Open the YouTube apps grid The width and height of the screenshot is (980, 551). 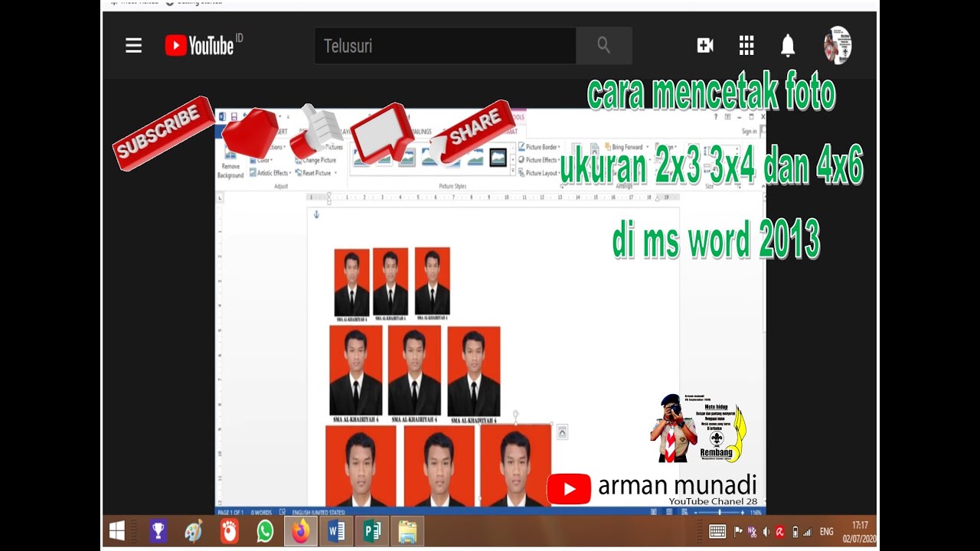pos(746,46)
